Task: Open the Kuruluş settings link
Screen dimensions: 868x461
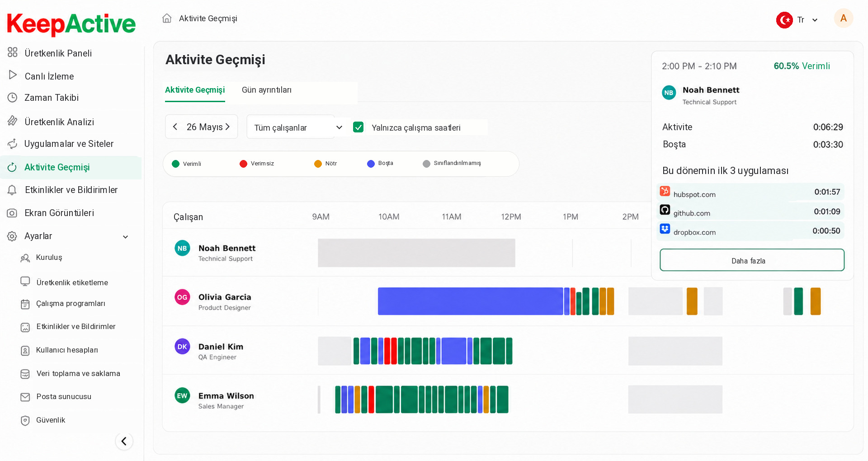Action: point(49,257)
